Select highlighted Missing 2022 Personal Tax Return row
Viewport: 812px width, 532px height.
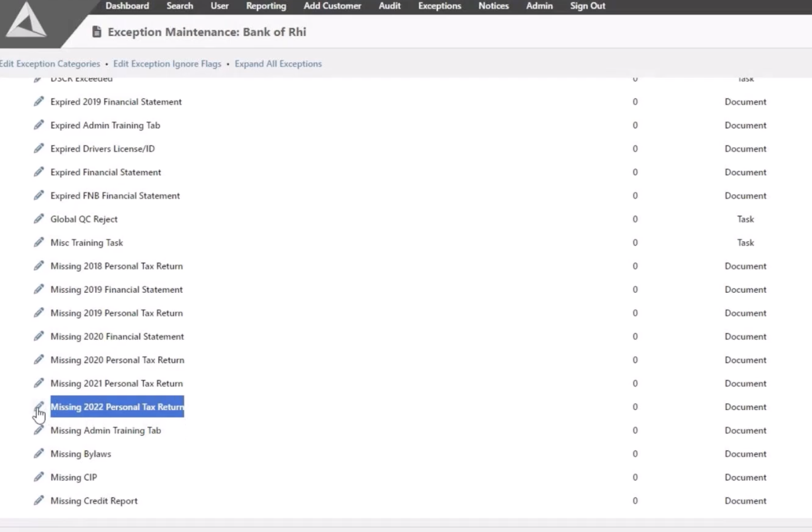coord(117,407)
